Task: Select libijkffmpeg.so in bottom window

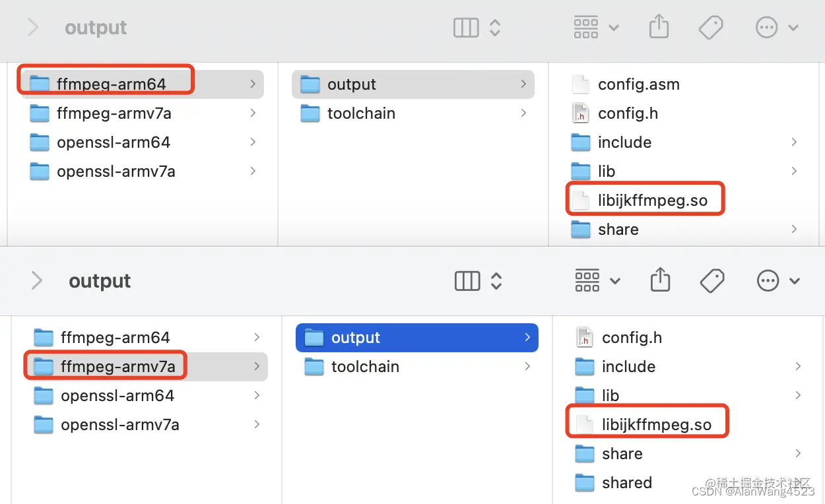Action: point(656,425)
